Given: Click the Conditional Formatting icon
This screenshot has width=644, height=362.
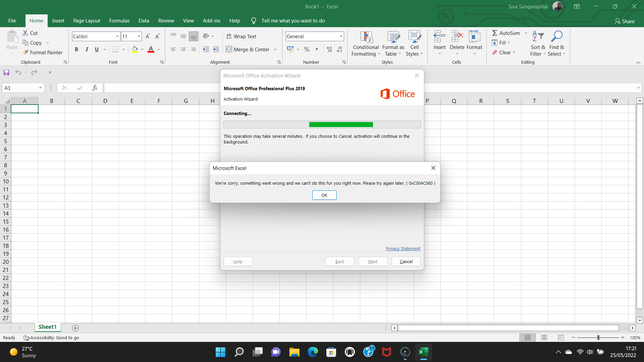Looking at the screenshot, I should (366, 38).
